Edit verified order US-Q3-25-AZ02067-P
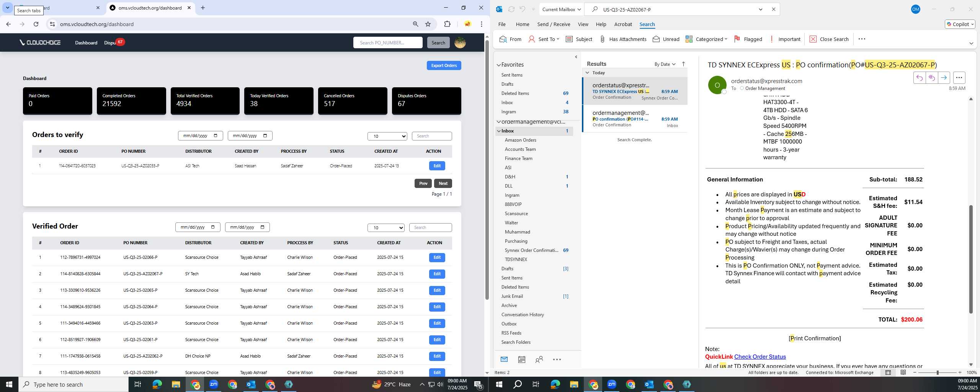The height and width of the screenshot is (392, 980). pos(437,274)
